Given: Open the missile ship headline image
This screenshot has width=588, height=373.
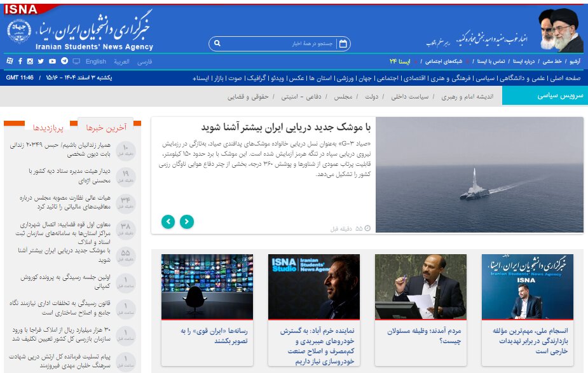Looking at the screenshot, I should tap(479, 175).
